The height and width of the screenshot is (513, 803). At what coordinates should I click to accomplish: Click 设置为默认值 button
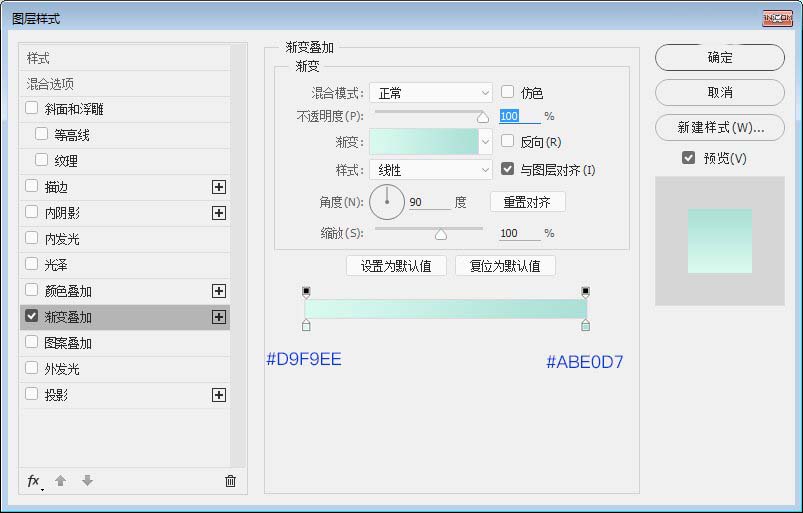click(x=396, y=266)
